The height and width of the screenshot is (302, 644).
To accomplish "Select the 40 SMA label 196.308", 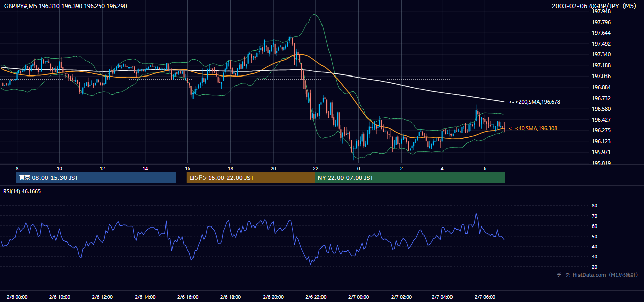I will tap(533, 128).
